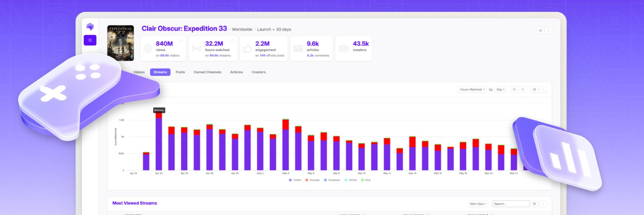
Task: Toggle TikTok series in chart legend
Action: (350, 180)
